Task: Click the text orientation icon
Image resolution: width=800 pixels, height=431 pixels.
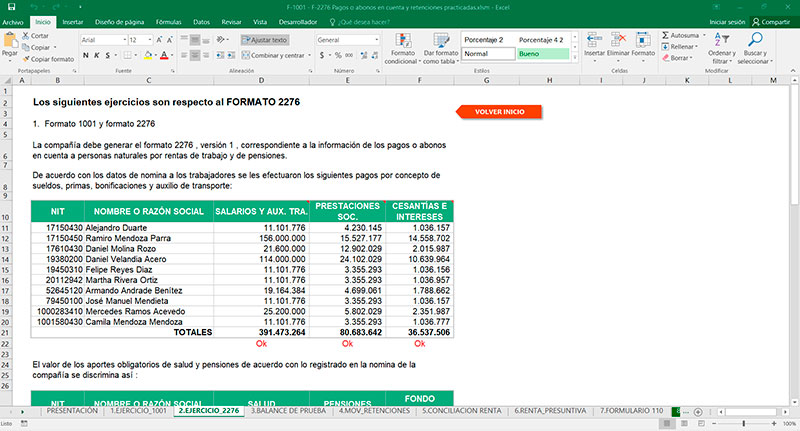Action: tap(220, 40)
